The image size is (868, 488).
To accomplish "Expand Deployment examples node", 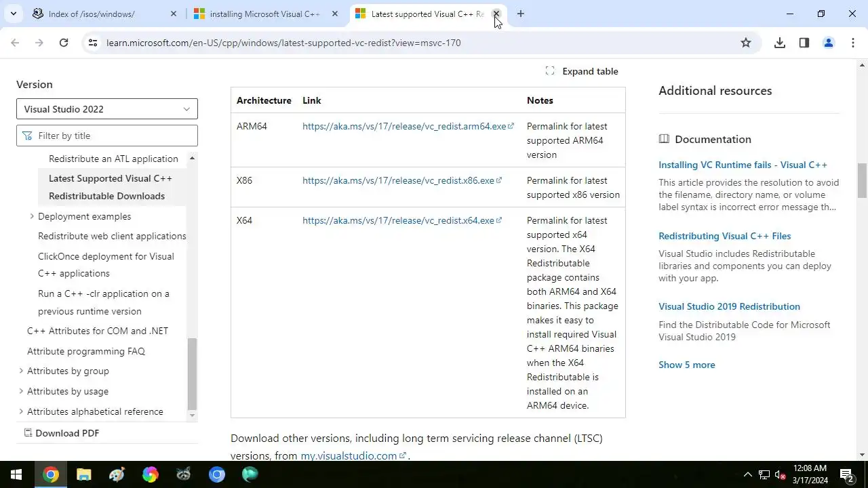I will tap(32, 216).
